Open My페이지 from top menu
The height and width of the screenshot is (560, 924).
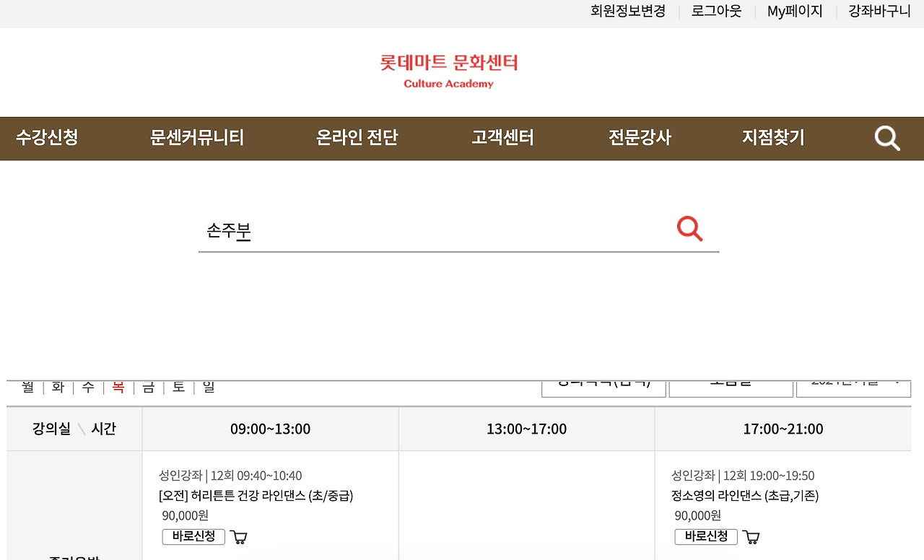(793, 11)
